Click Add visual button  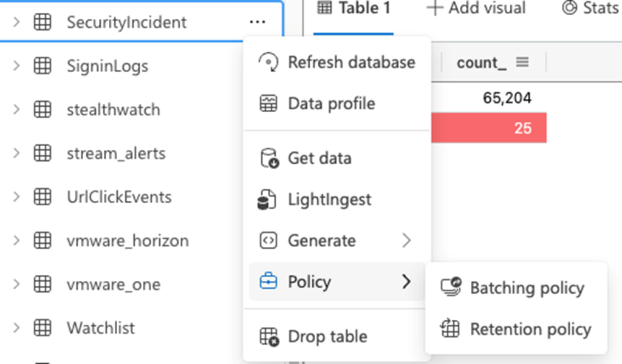476,8
